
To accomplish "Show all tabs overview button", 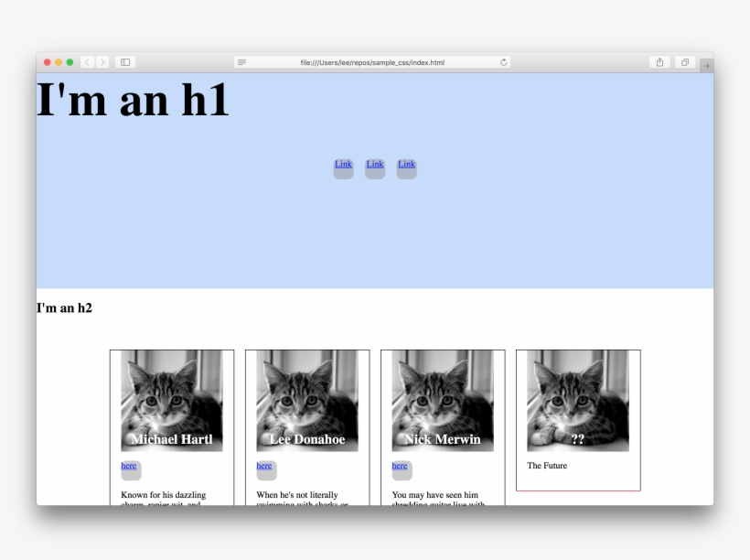I will (685, 62).
